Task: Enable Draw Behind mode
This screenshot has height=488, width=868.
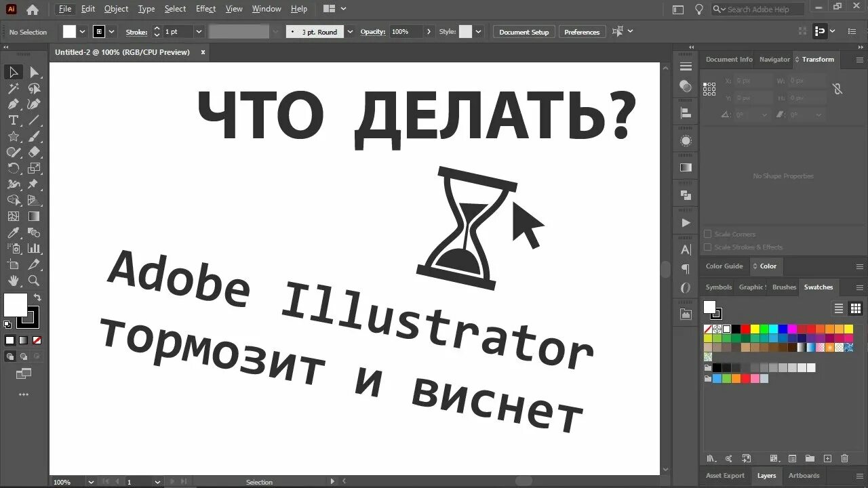Action: (24, 357)
